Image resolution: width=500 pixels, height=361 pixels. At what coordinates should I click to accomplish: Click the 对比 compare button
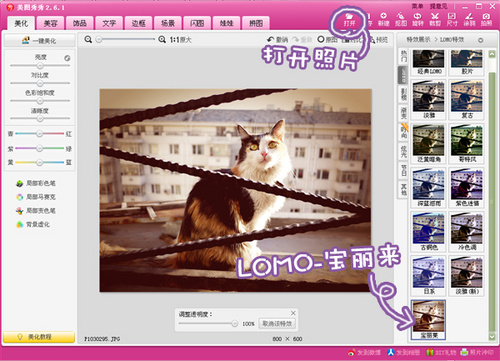pos(352,40)
